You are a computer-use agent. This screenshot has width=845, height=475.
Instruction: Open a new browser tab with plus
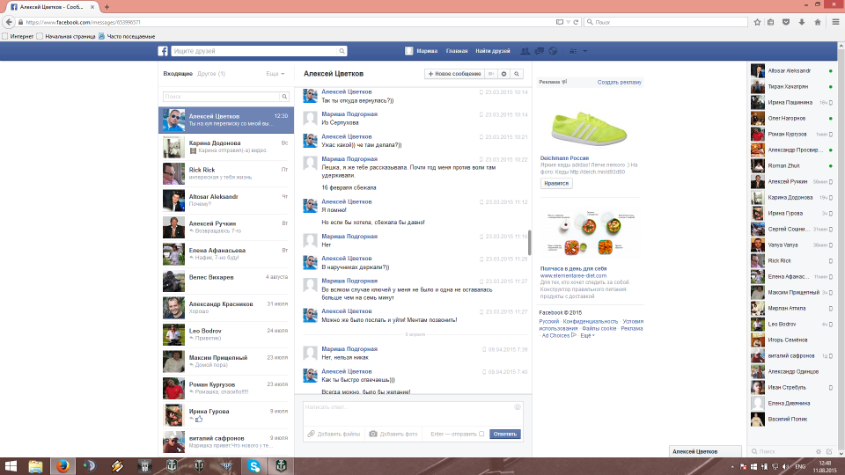(107, 7)
